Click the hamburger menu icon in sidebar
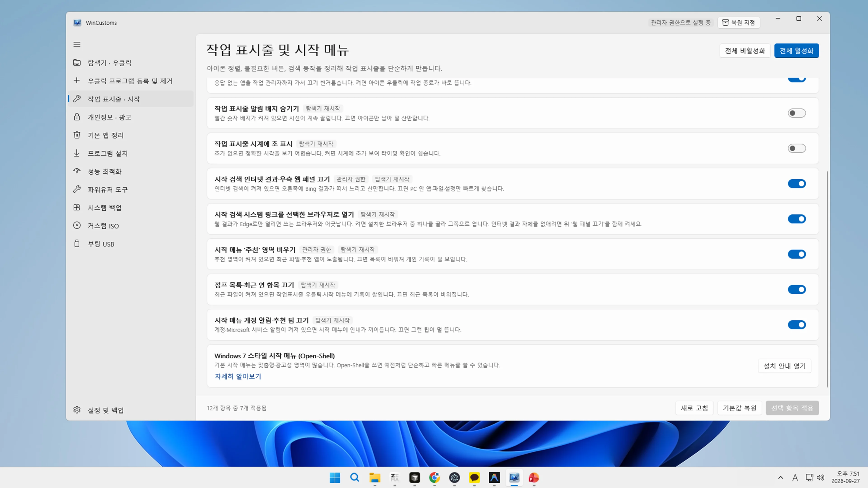 coord(77,45)
